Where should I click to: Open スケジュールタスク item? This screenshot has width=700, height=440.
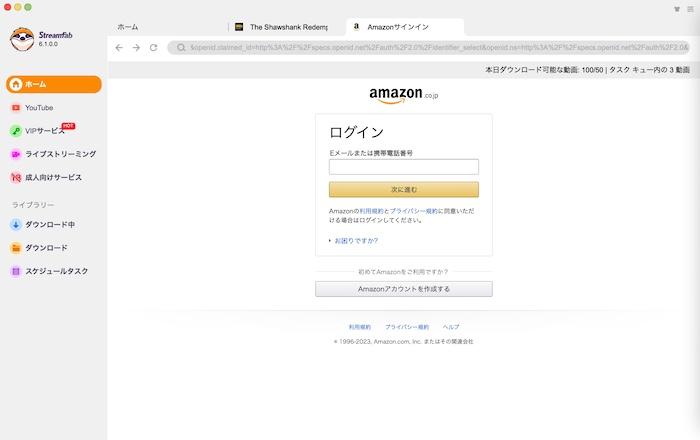(x=56, y=271)
